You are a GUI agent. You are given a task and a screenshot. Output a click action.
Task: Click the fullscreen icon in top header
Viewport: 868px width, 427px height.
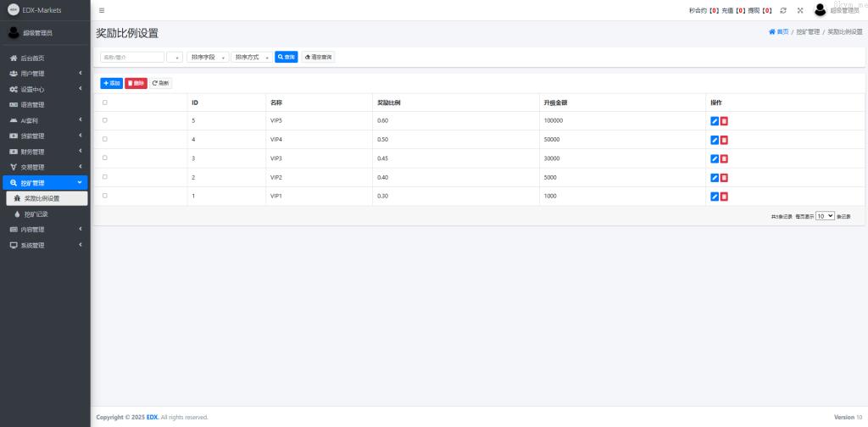799,10
